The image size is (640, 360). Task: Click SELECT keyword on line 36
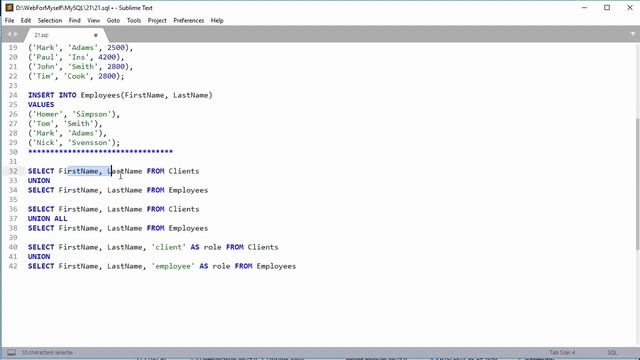pos(41,209)
